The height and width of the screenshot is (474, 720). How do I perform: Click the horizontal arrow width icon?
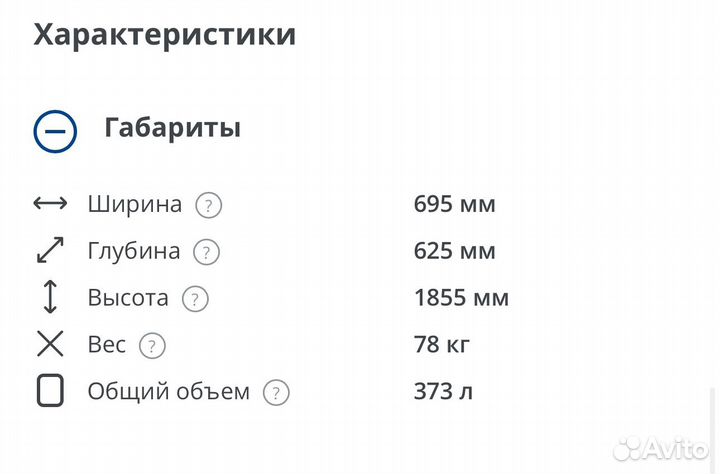click(50, 205)
